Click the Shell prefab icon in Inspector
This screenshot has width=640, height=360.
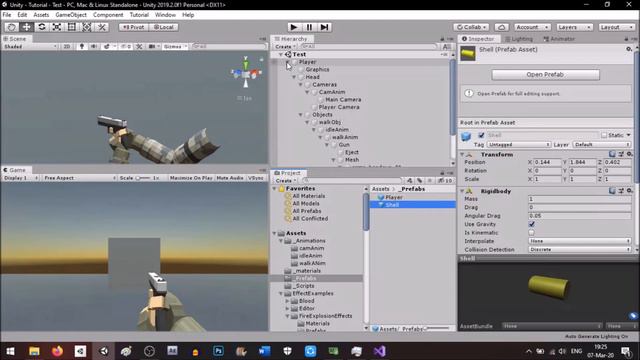coord(468,53)
